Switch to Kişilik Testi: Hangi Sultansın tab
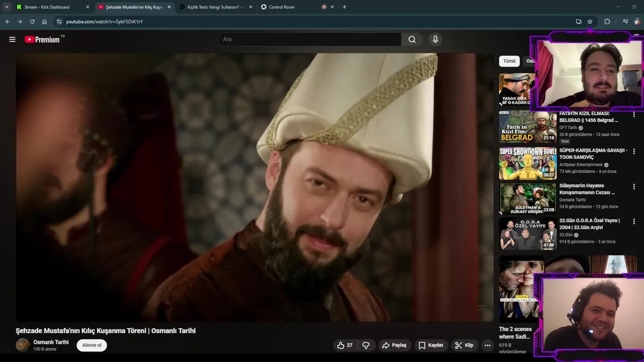 click(x=215, y=7)
